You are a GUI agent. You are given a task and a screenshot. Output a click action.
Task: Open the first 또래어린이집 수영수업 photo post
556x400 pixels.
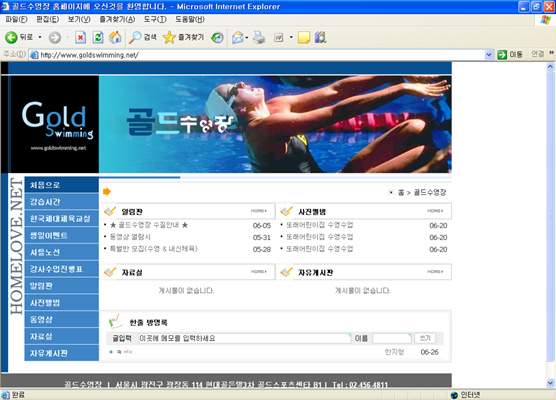[x=319, y=225]
